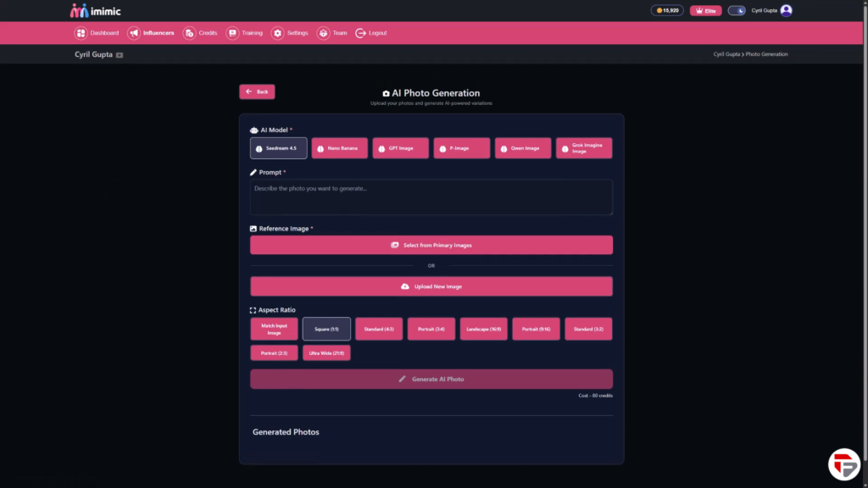Click the video icon beside Cyril Gupta heading
This screenshot has width=868, height=488.
coord(120,55)
